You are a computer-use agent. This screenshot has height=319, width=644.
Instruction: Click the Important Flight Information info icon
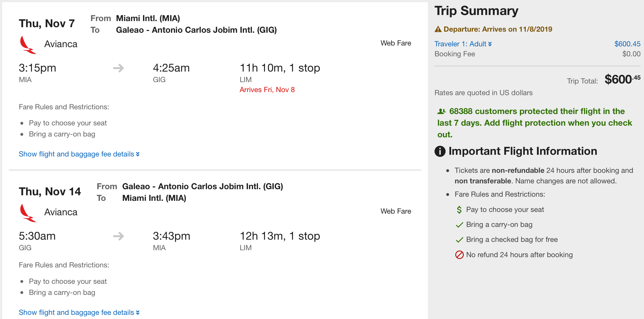click(x=440, y=151)
